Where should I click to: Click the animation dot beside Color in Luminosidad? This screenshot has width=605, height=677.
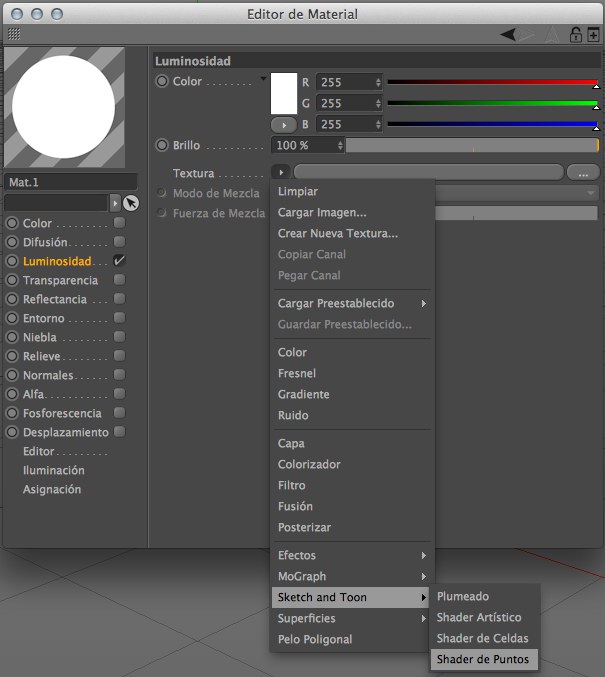[162, 82]
